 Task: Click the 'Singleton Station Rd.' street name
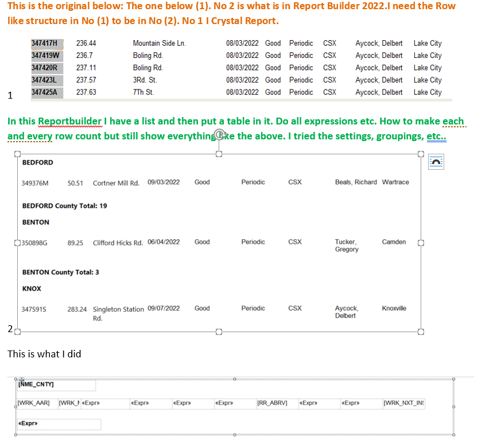119,314
